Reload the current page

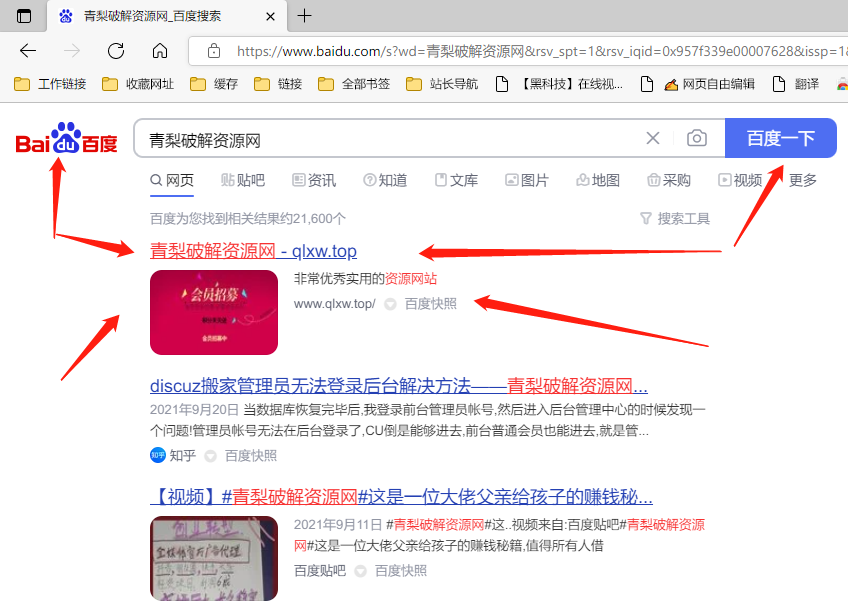point(116,51)
